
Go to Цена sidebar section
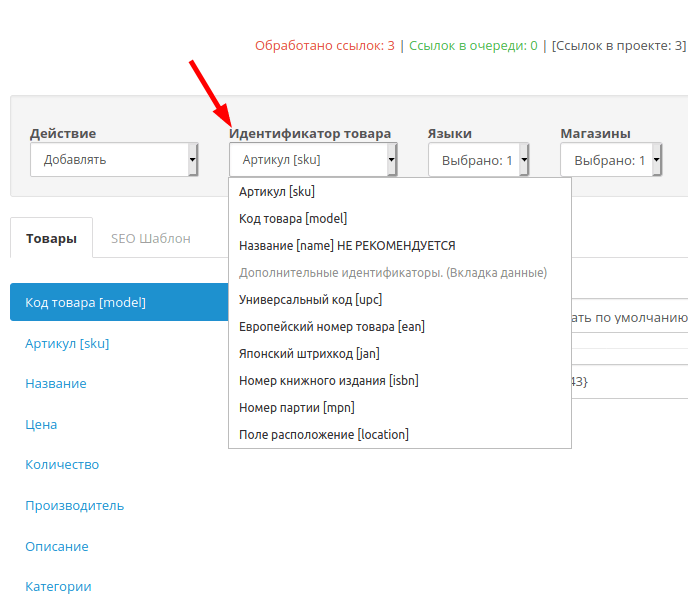coord(41,425)
